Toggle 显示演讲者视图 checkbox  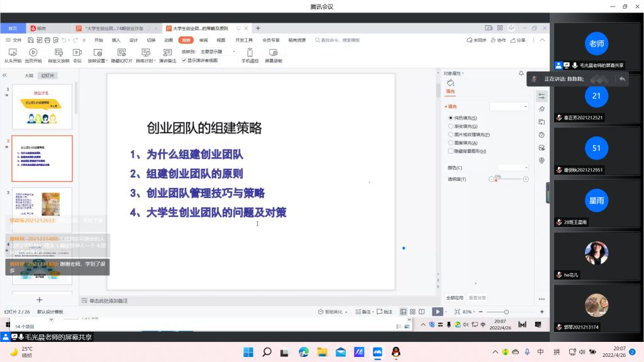[184, 60]
